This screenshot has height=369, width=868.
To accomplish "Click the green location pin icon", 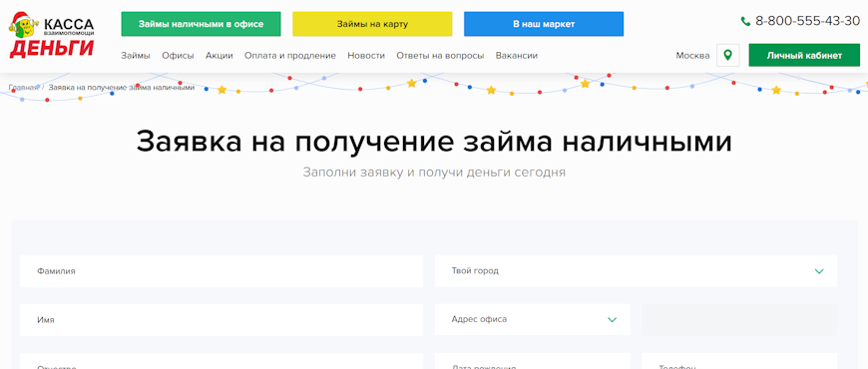I will 728,55.
